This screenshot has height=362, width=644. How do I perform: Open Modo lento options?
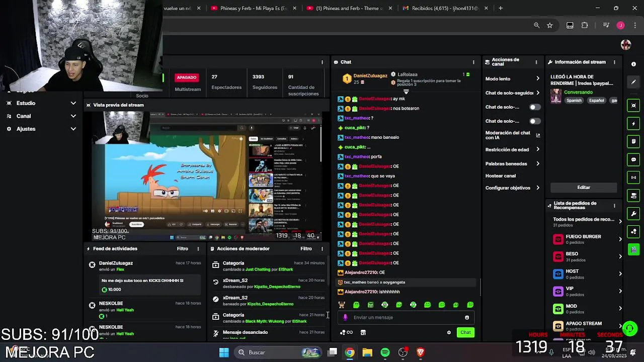[x=512, y=79]
